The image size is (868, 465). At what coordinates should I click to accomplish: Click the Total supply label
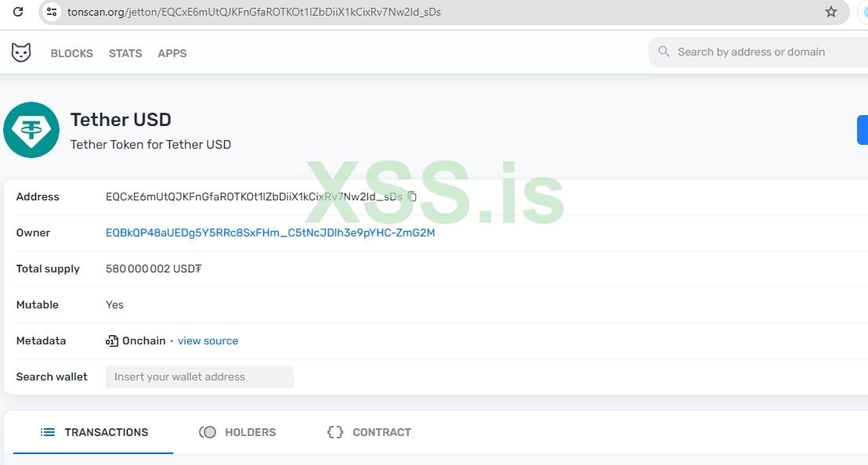coord(48,269)
